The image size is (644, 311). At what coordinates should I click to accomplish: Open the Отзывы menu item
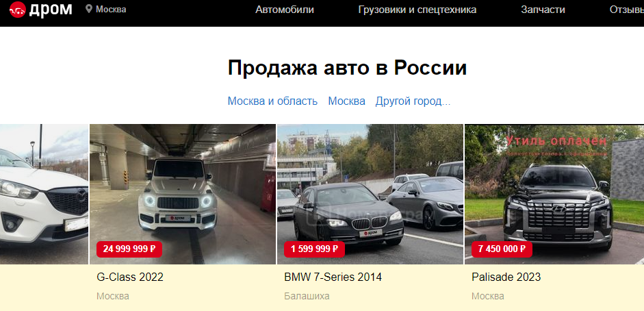(x=626, y=10)
